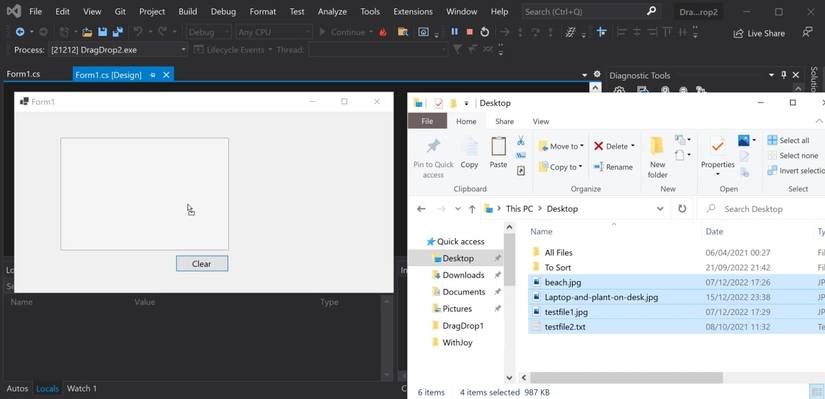Click Rename in Explorer ribbon
This screenshot has width=825, height=399.
click(613, 167)
